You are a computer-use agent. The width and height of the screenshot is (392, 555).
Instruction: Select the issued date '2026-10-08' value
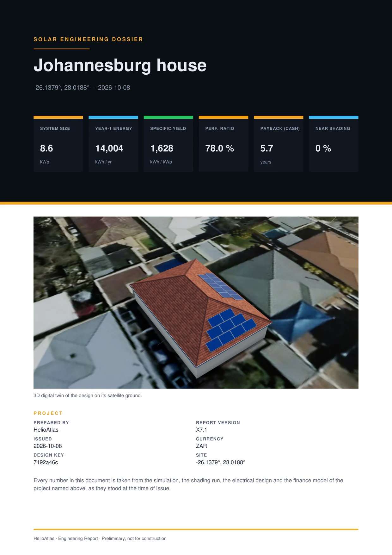pyautogui.click(x=48, y=446)
